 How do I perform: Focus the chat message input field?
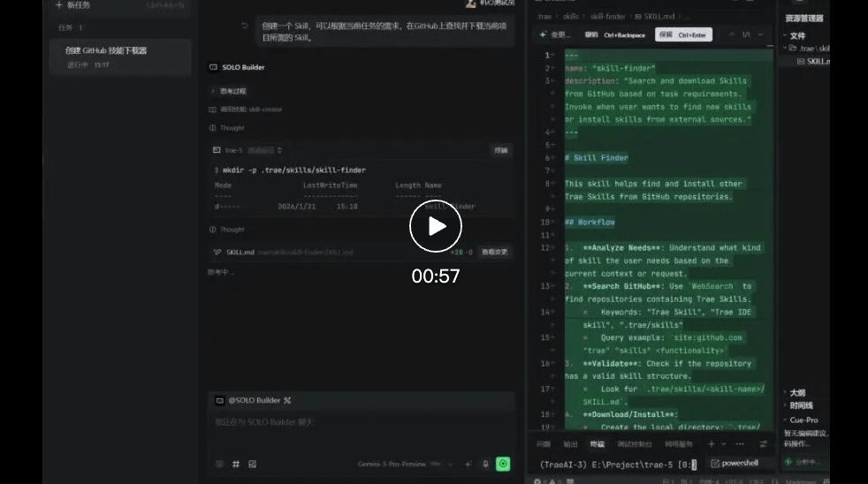pyautogui.click(x=361, y=422)
